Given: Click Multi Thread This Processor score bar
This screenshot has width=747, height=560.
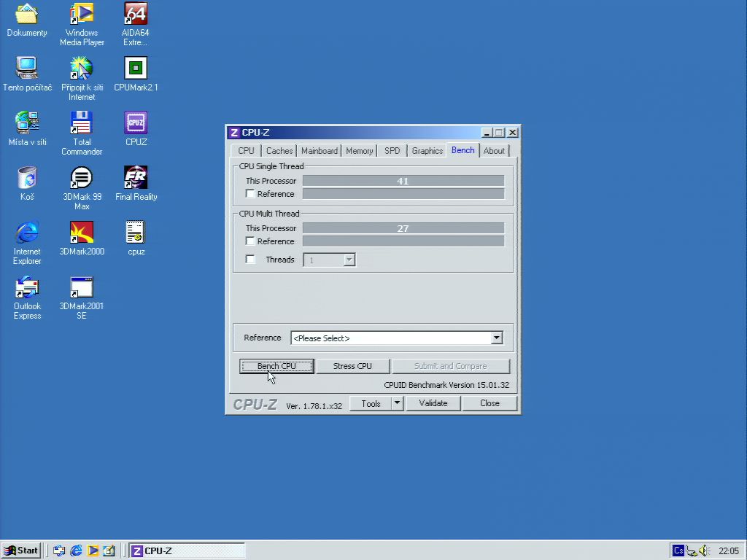Looking at the screenshot, I should click(403, 228).
